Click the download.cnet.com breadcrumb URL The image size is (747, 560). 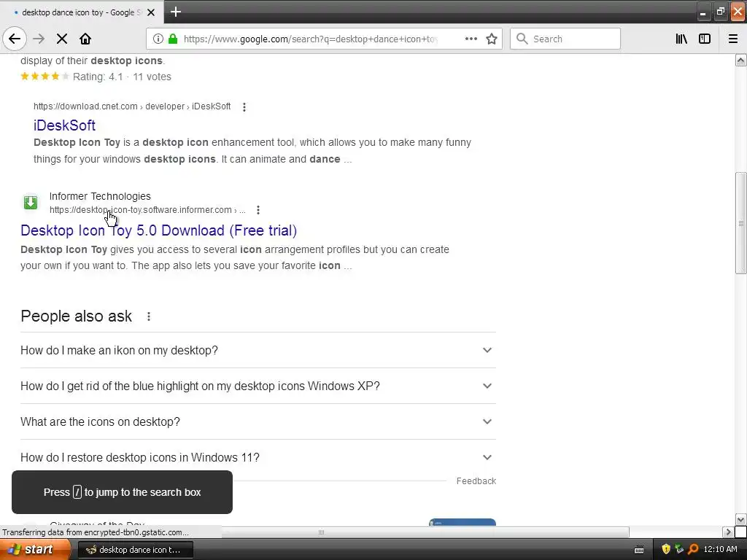(132, 106)
